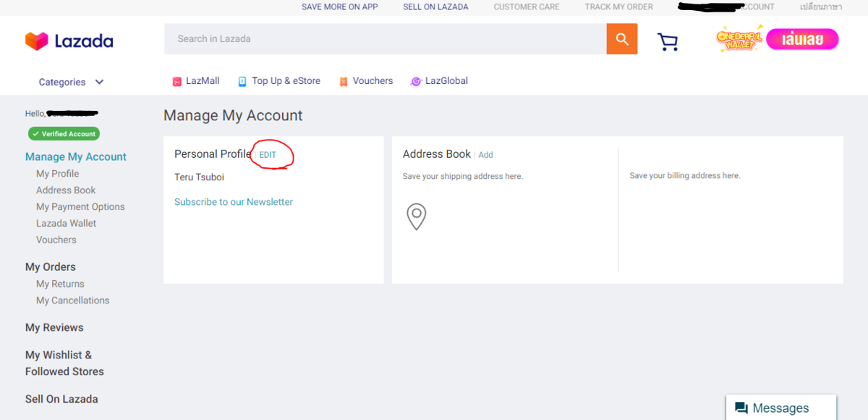The width and height of the screenshot is (868, 420).
Task: Click the LazGlobal planet icon
Action: point(416,82)
